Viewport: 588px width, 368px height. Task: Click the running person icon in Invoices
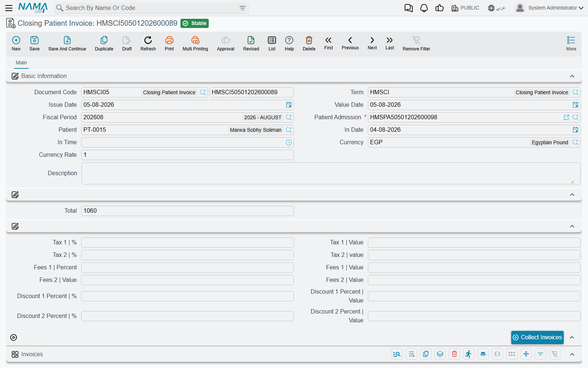(x=469, y=354)
